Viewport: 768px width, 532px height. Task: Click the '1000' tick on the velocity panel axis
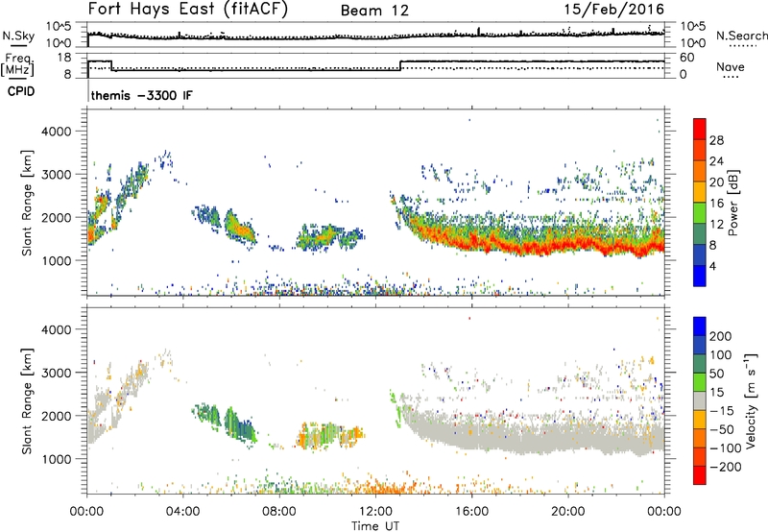pos(57,459)
